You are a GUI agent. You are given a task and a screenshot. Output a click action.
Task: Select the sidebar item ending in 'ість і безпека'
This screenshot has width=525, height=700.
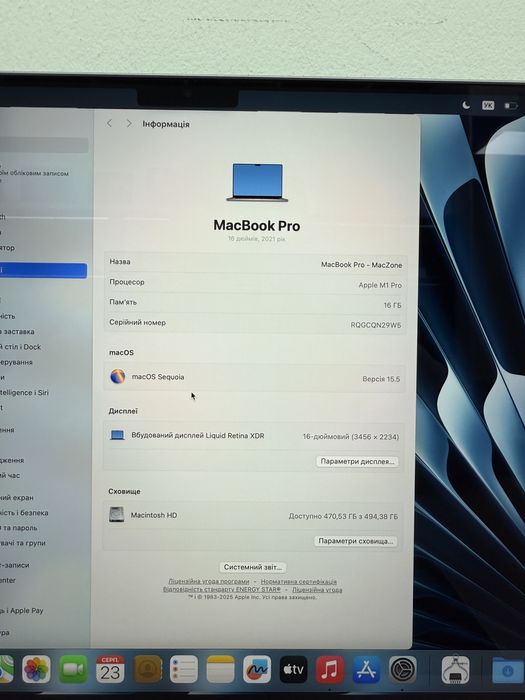(x=24, y=512)
